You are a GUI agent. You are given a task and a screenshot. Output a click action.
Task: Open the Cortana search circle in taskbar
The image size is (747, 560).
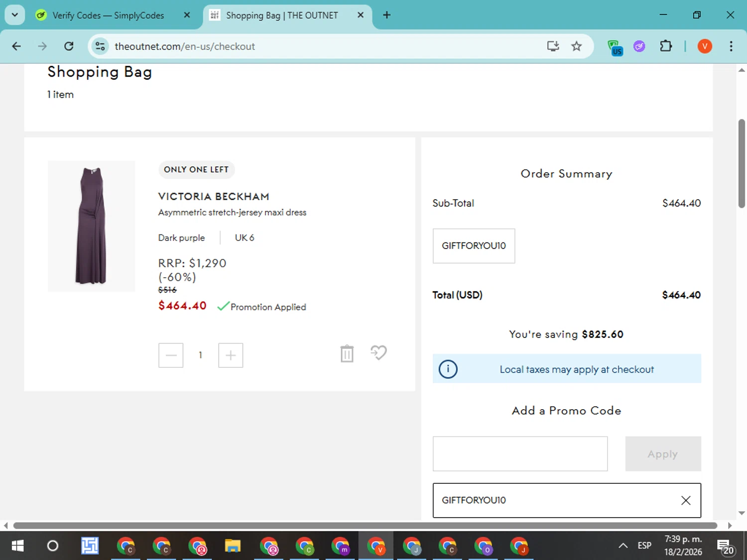click(53, 546)
